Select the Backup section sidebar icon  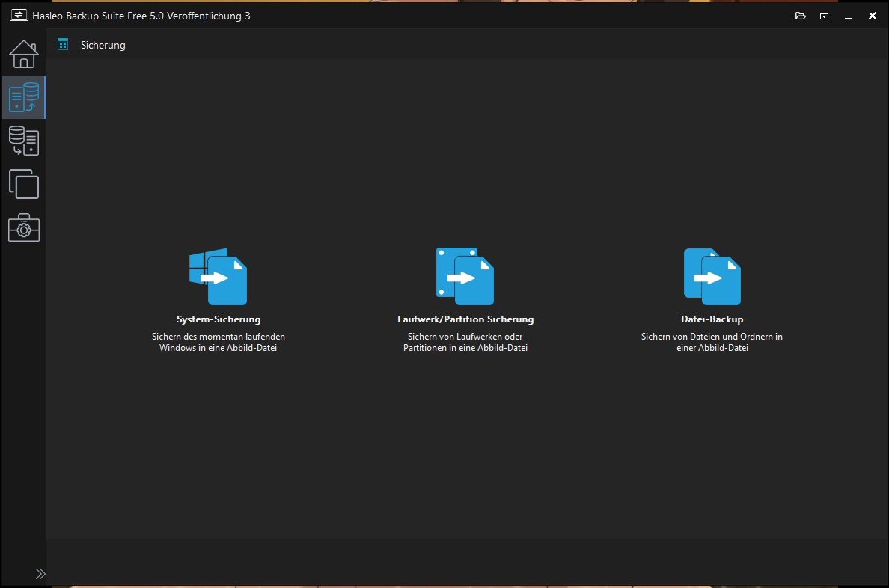[x=24, y=97]
